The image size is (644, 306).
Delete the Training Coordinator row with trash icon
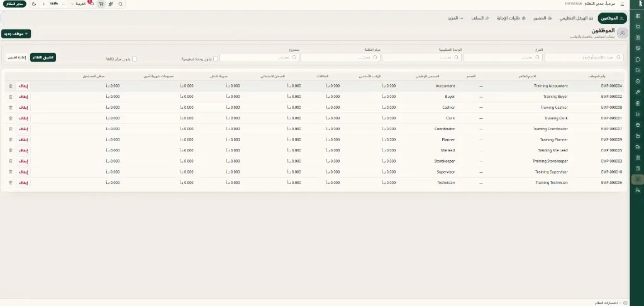pyautogui.click(x=10, y=129)
